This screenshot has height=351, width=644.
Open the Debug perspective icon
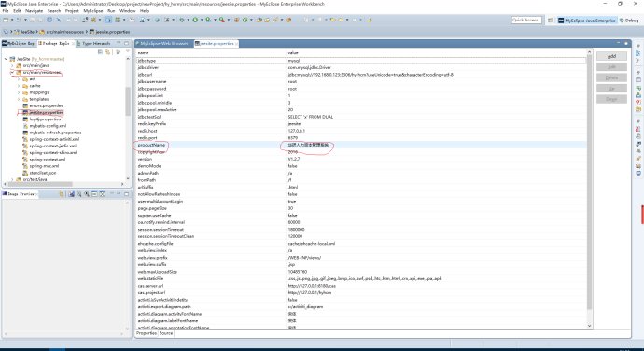coord(629,21)
